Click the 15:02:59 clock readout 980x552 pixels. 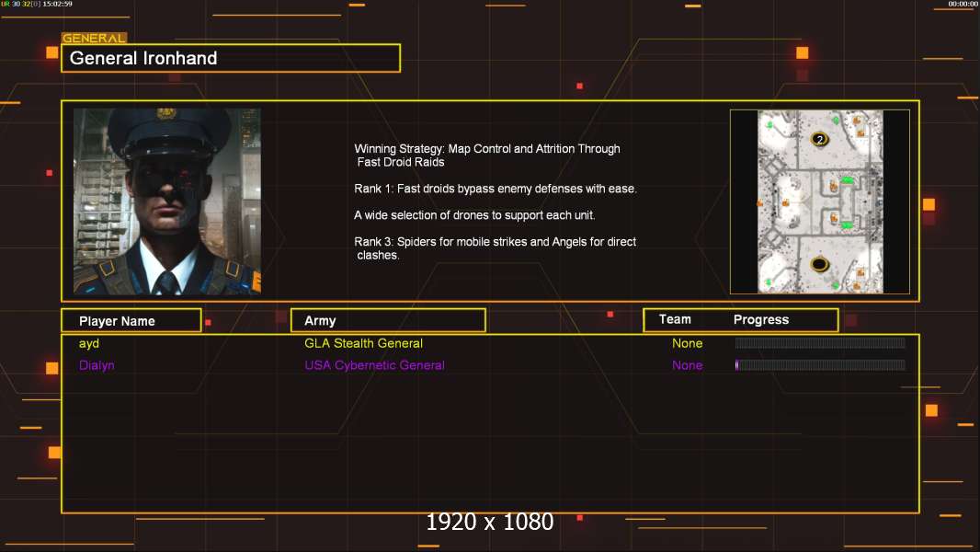click(x=57, y=4)
